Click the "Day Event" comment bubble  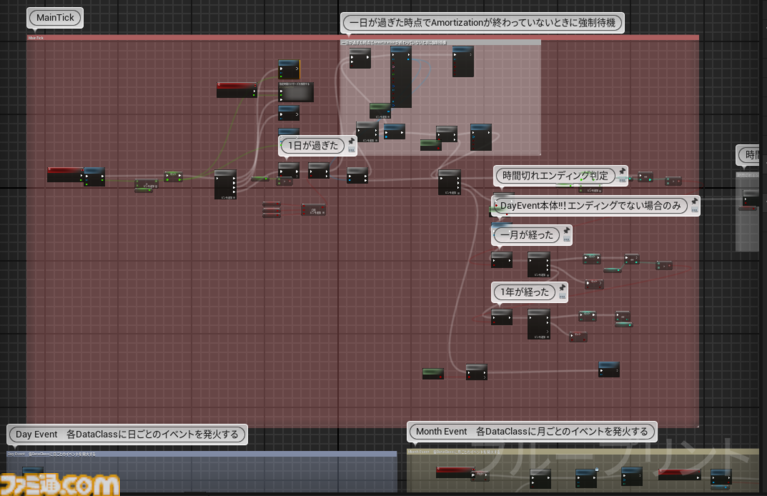pos(127,434)
